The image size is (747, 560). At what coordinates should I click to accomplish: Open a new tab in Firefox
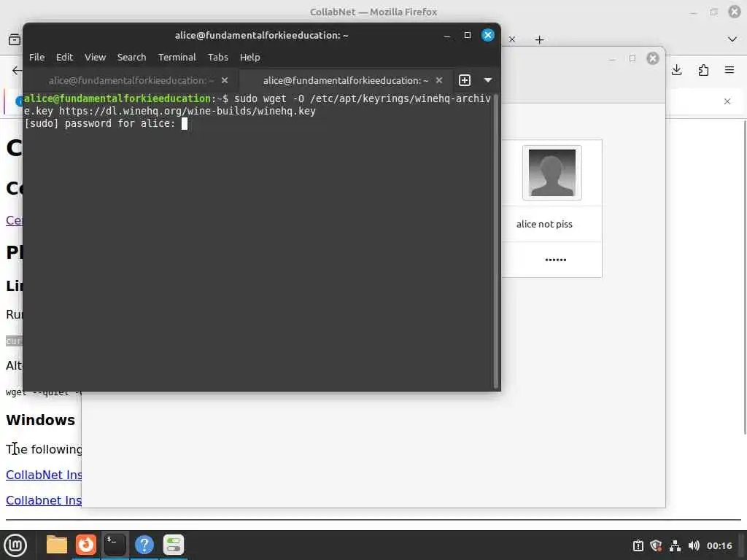click(x=539, y=39)
